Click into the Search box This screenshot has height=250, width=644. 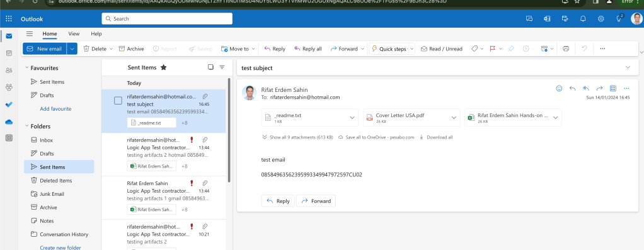click(167, 19)
